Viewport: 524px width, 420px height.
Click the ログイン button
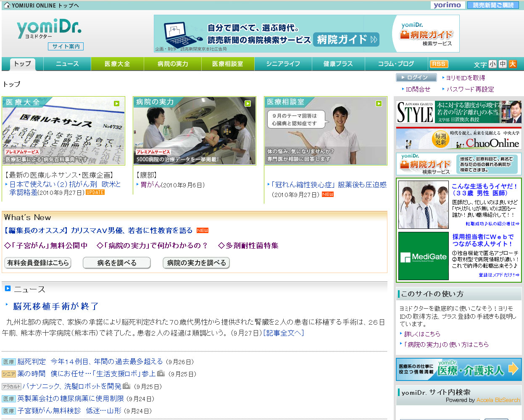click(x=416, y=78)
